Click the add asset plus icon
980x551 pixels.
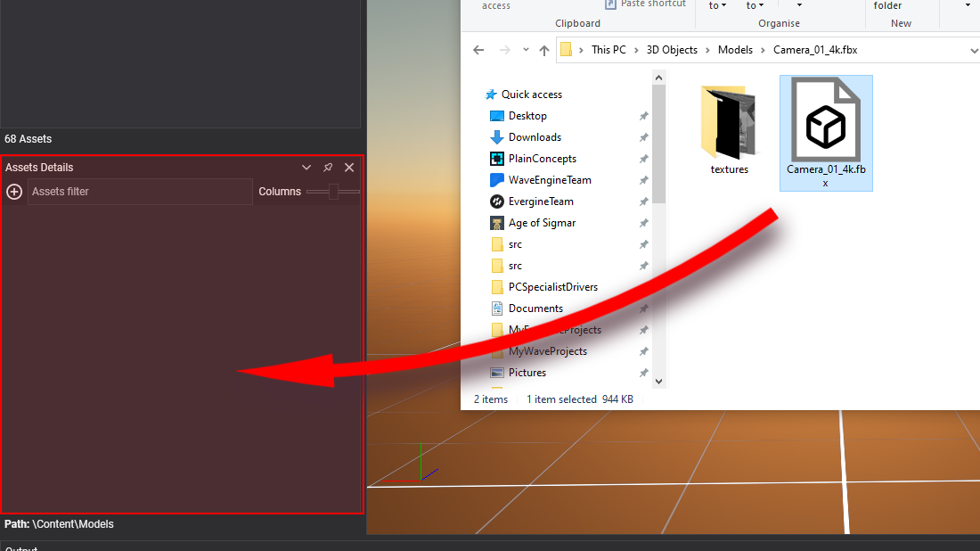pyautogui.click(x=14, y=192)
